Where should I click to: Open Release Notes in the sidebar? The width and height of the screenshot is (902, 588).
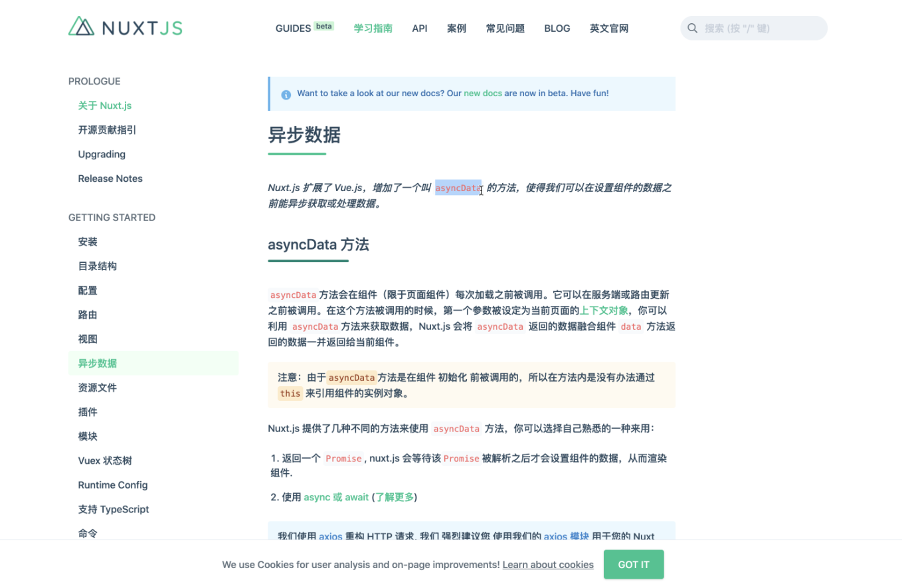pos(110,179)
